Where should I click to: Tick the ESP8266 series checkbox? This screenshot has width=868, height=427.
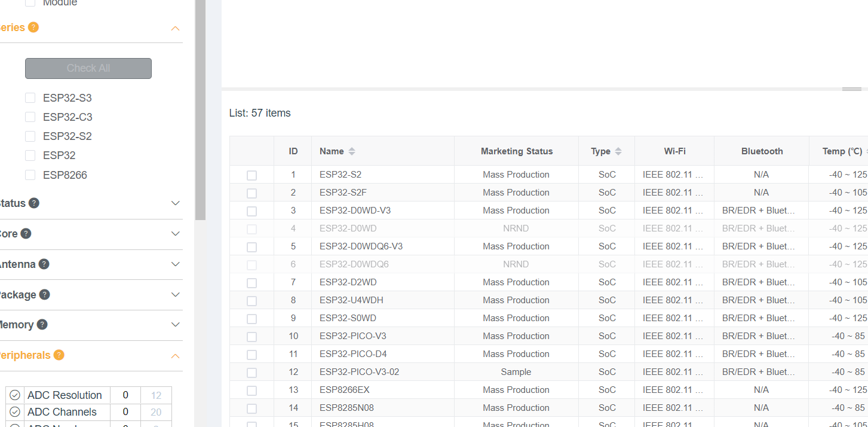[x=30, y=175]
